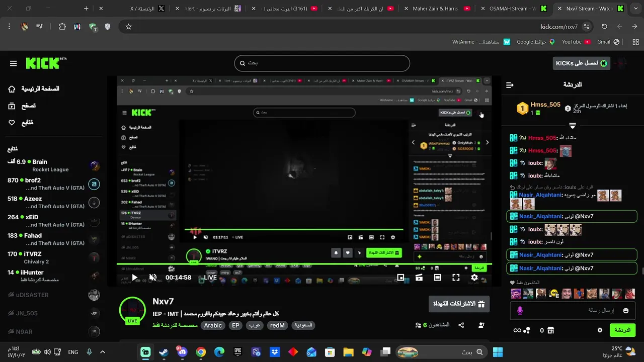
Task: Select the عرب tag
Action: pos(255,325)
